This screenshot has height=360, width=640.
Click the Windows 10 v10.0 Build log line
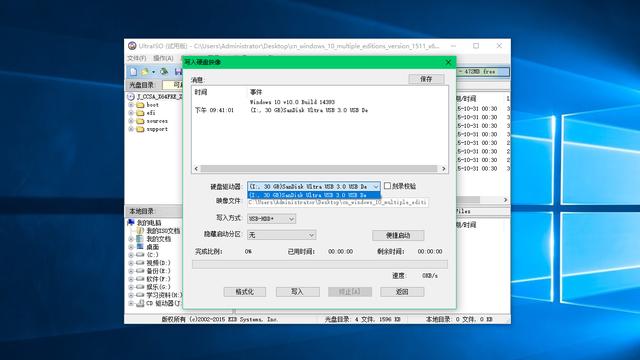pos(292,102)
